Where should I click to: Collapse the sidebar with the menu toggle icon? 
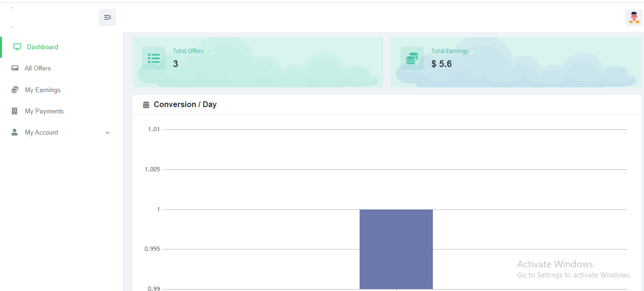point(107,17)
